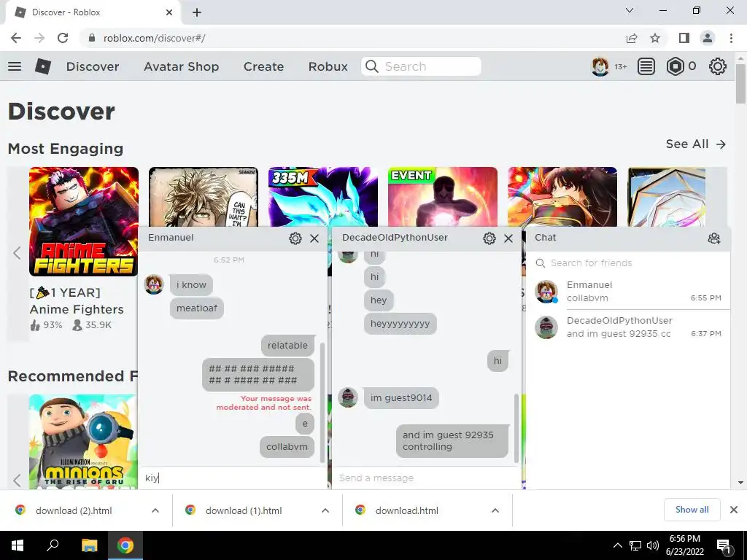Screen dimensions: 747x560
Task: Open download.html file
Action: tap(406, 510)
